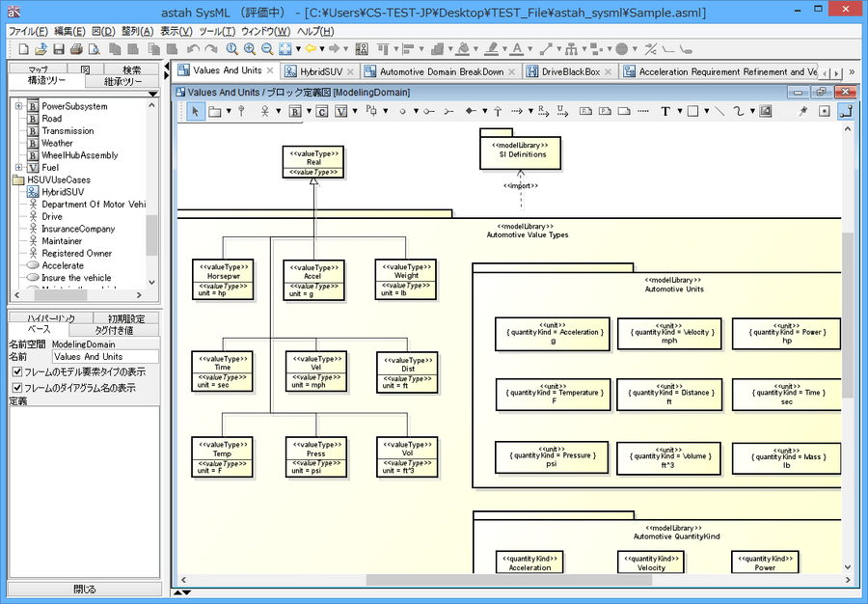Image resolution: width=868 pixels, height=604 pixels.
Task: Open a file with the Open folder icon
Action: click(41, 49)
